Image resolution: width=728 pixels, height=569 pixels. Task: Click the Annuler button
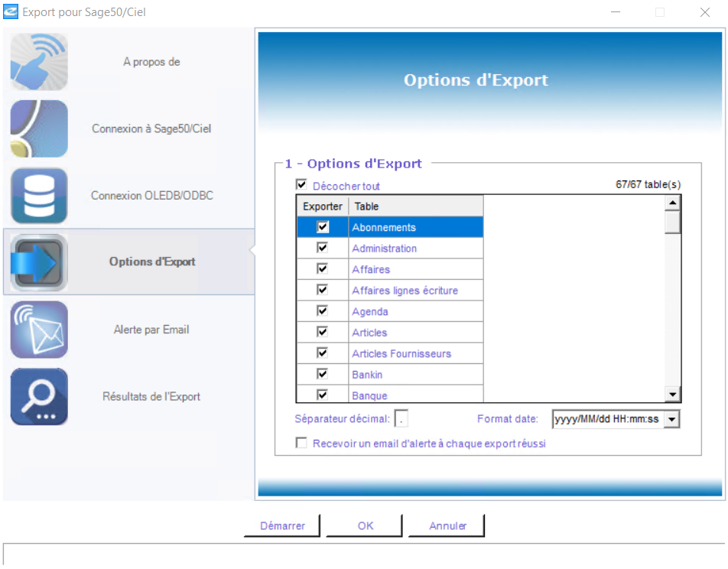point(447,526)
